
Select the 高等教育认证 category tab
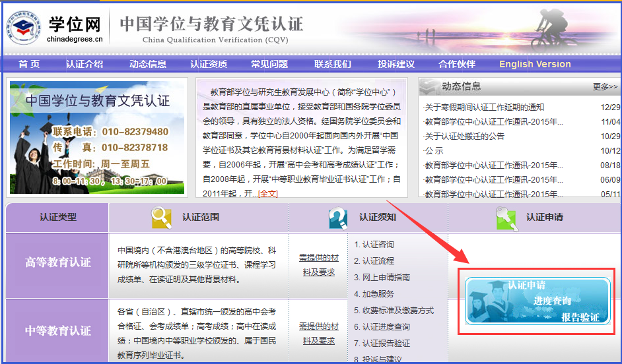[x=57, y=262]
